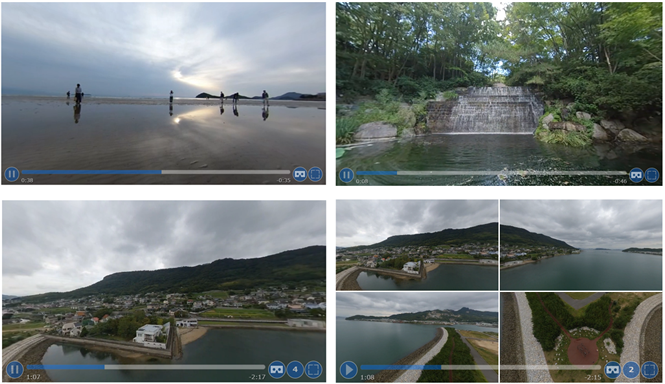
Task: Toggle fullscreen on the split view video
Action: pyautogui.click(x=649, y=370)
